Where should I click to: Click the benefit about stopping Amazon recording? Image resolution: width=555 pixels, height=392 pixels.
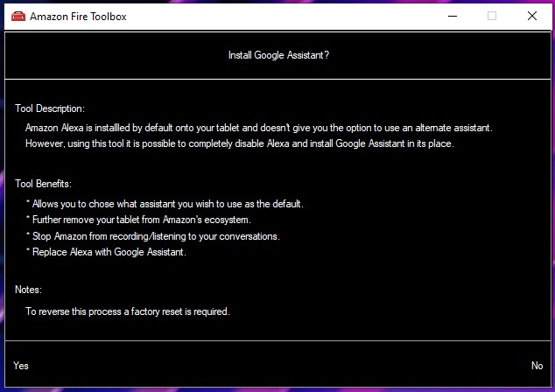click(x=153, y=236)
